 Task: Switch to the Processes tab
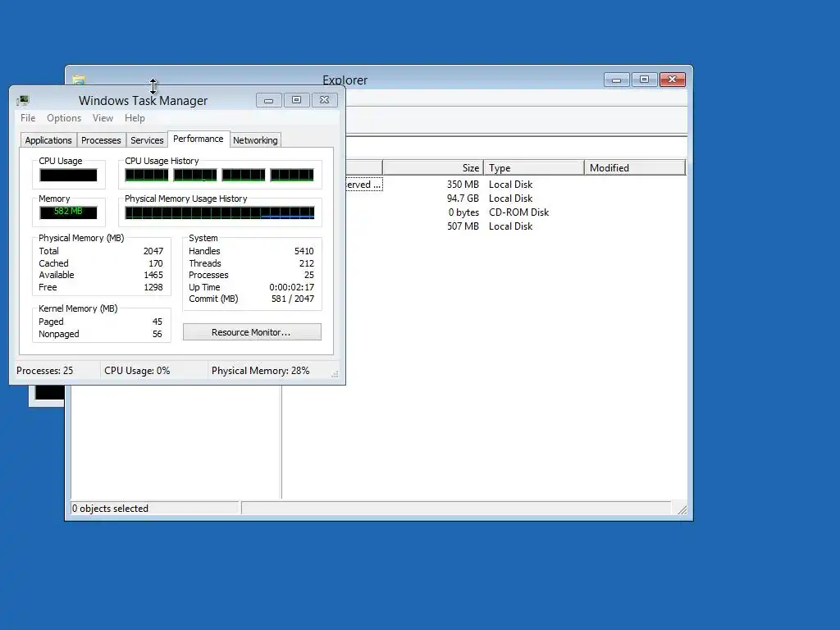click(101, 140)
